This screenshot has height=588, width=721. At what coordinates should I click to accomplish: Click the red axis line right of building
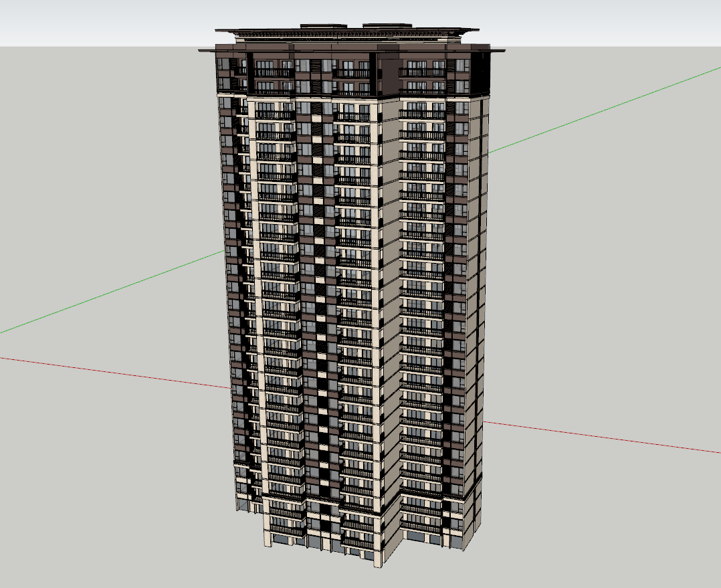tap(601, 437)
